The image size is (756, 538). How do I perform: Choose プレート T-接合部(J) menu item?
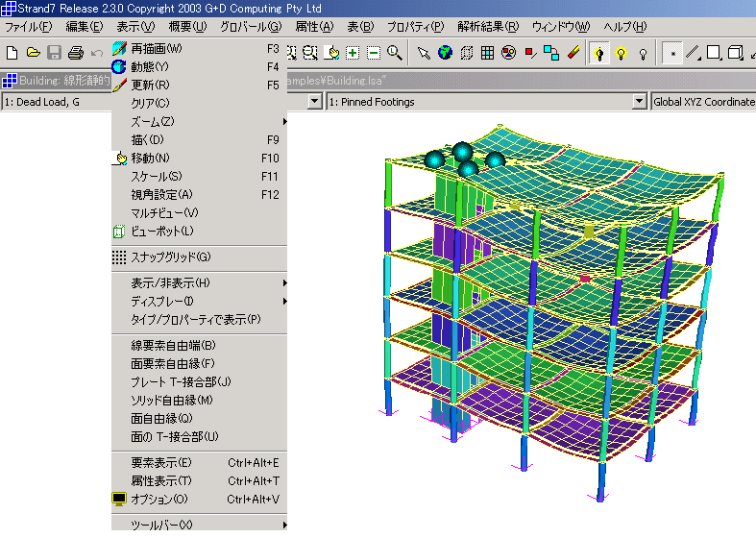(x=199, y=381)
